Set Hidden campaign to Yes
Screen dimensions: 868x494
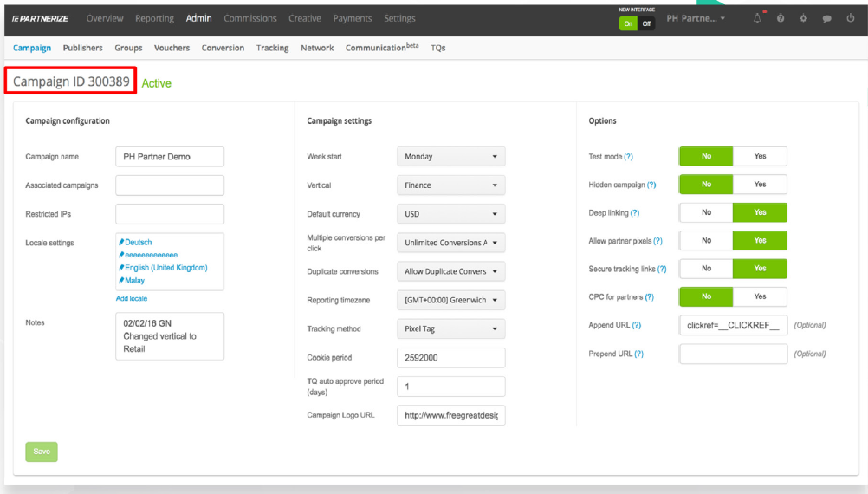pyautogui.click(x=760, y=185)
